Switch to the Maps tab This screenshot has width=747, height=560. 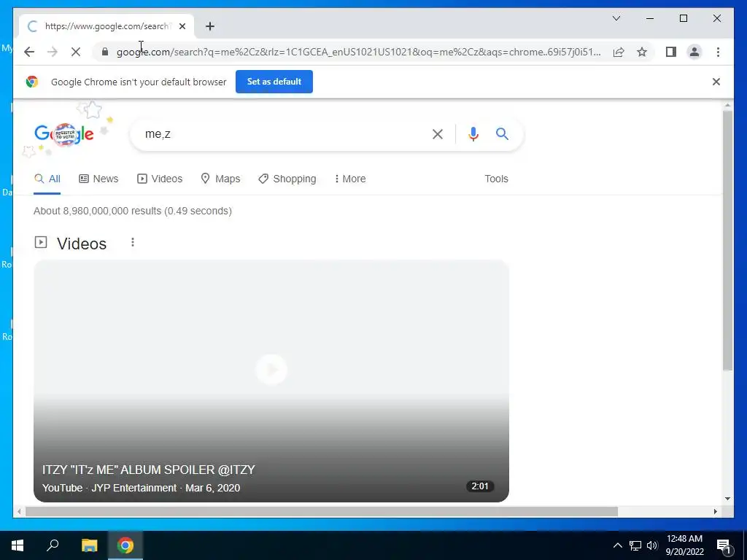pyautogui.click(x=220, y=179)
